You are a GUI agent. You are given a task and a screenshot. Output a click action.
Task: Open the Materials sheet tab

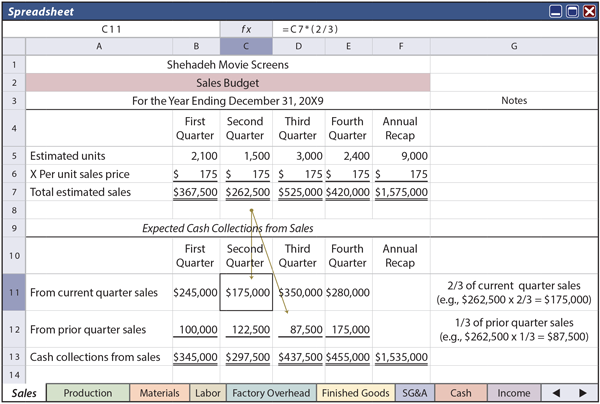coord(159,393)
